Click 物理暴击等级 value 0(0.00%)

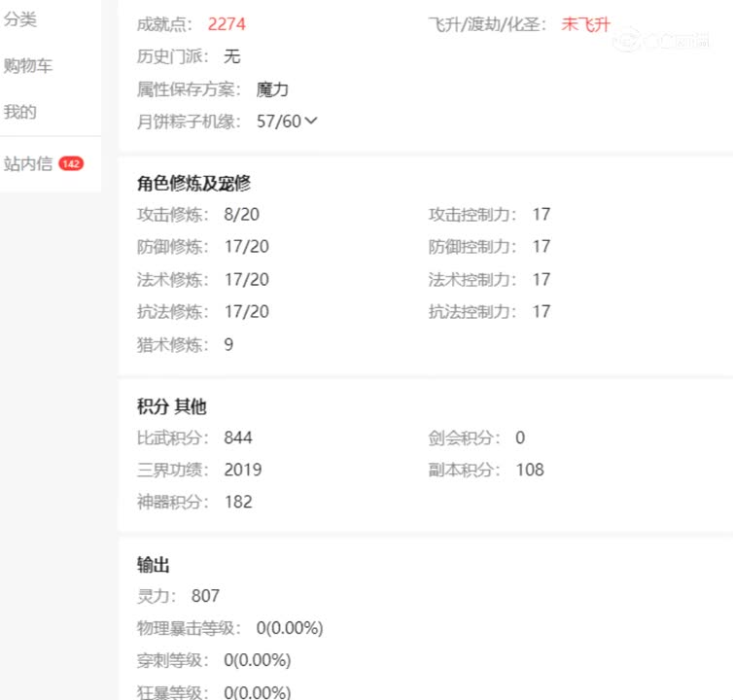(x=290, y=628)
